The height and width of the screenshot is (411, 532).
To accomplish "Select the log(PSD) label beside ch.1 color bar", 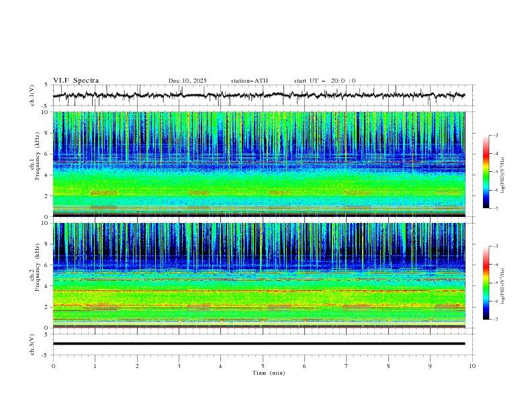I will 503,175.
